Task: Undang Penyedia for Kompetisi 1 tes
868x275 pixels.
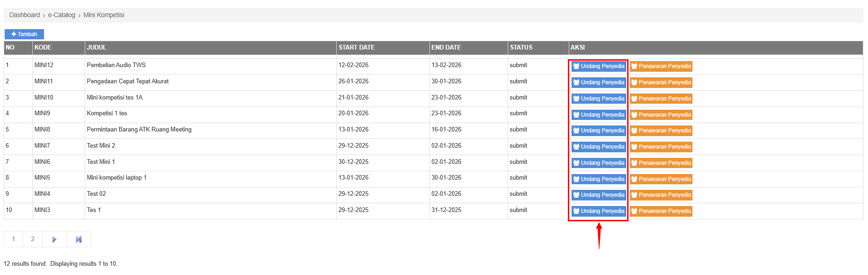Action: [598, 115]
